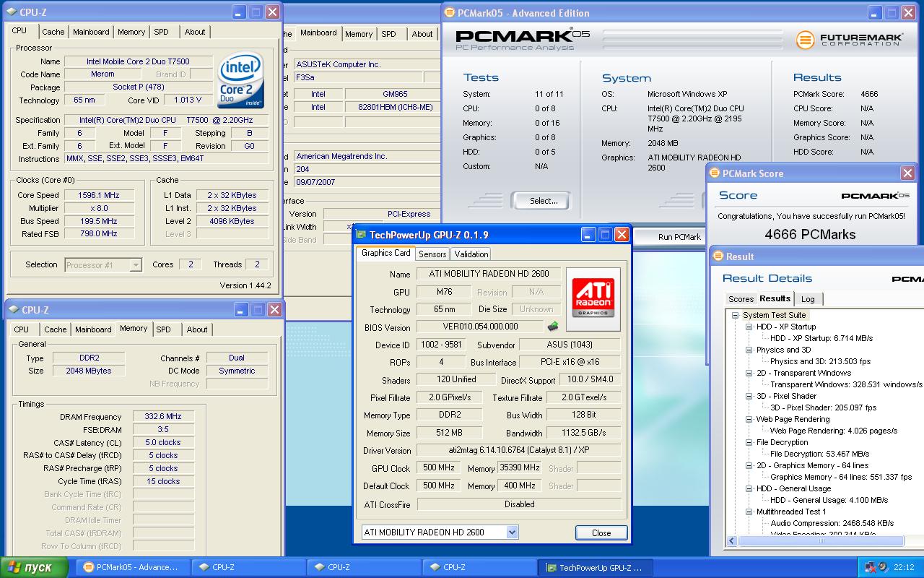Click the horizontal scrollbar in Result details
This screenshot has width=924, height=578.
821,540
